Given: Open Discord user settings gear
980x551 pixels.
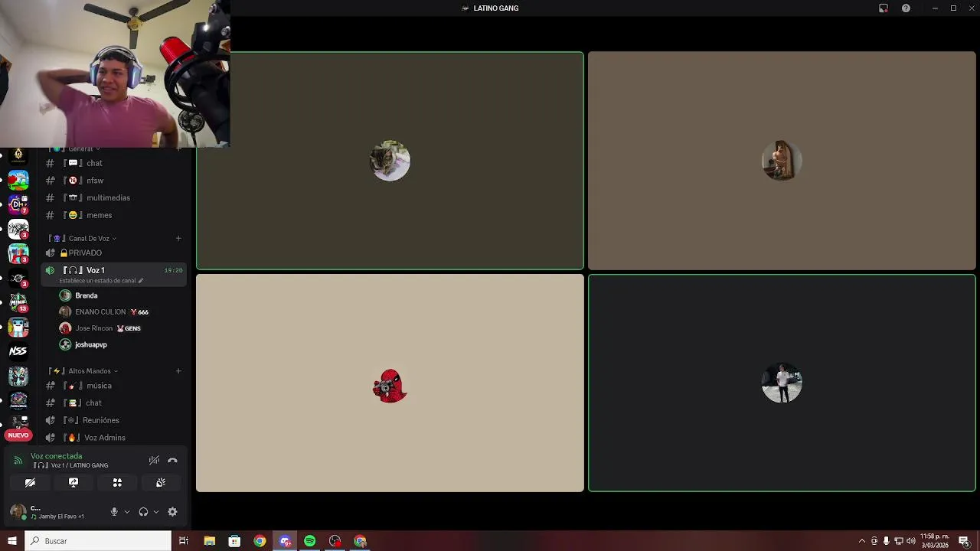Looking at the screenshot, I should [x=172, y=512].
